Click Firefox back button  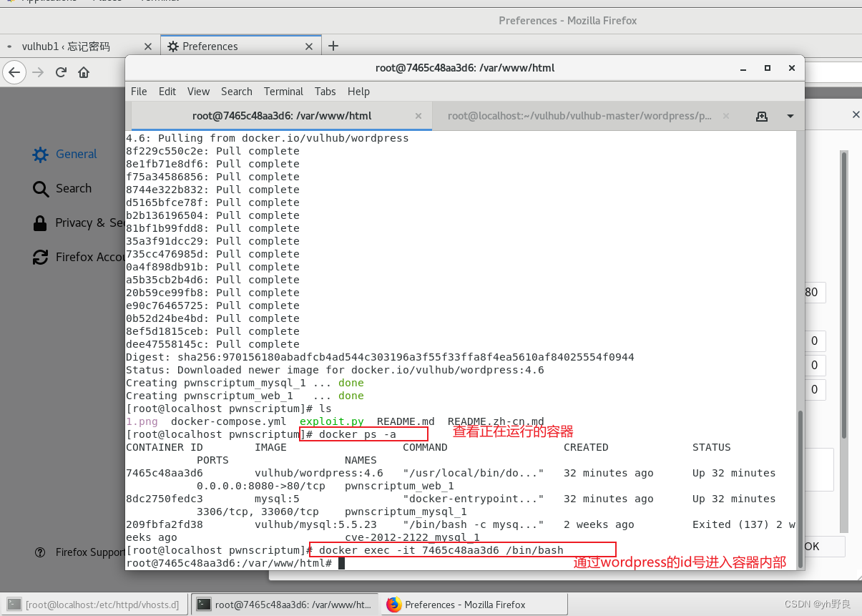pos(15,72)
